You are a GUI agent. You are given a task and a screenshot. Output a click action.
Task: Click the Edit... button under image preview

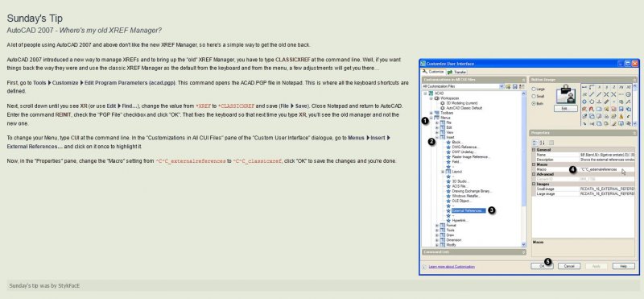click(566, 109)
